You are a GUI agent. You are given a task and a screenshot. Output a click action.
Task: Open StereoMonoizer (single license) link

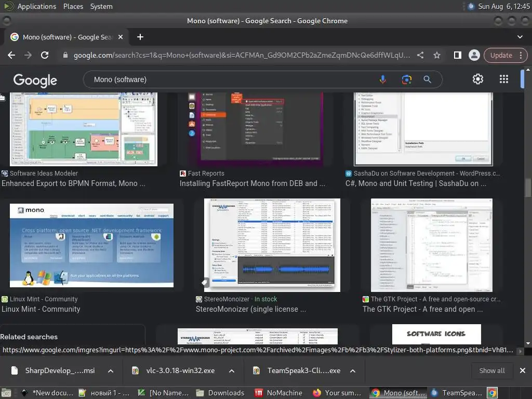(x=251, y=309)
